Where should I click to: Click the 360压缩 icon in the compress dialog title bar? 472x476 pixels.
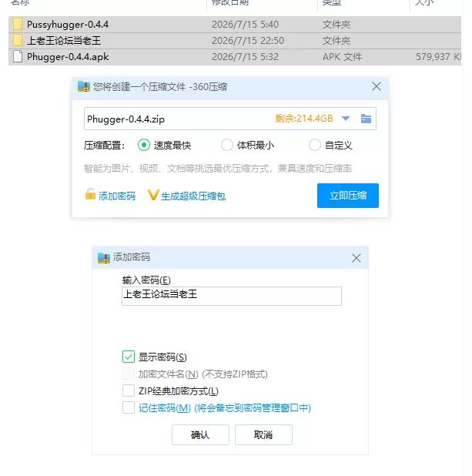[x=84, y=86]
